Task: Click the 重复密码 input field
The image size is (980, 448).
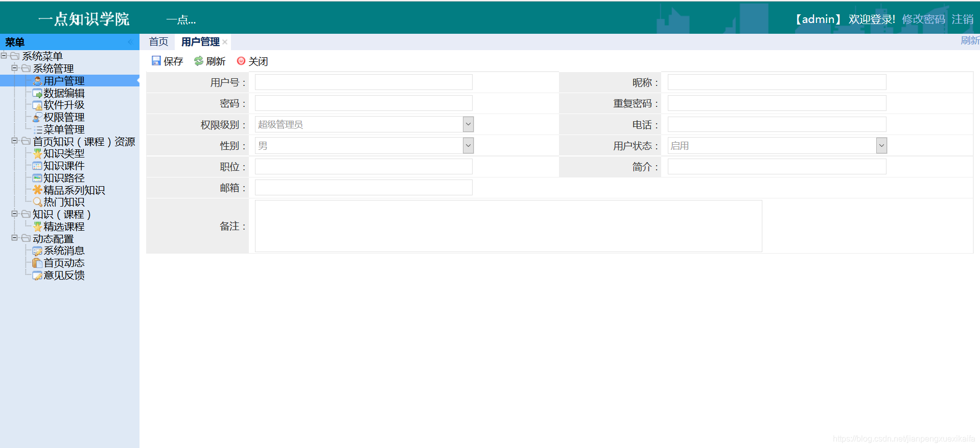Action: click(x=777, y=103)
